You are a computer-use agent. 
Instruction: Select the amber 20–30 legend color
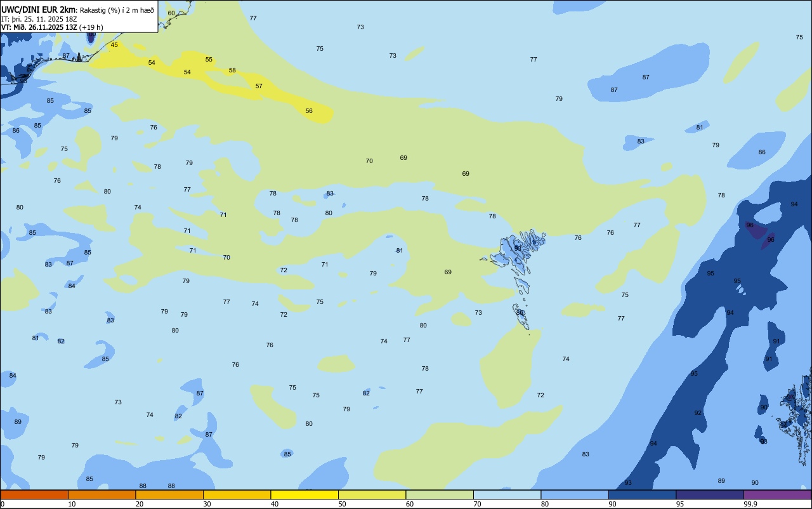point(169,494)
